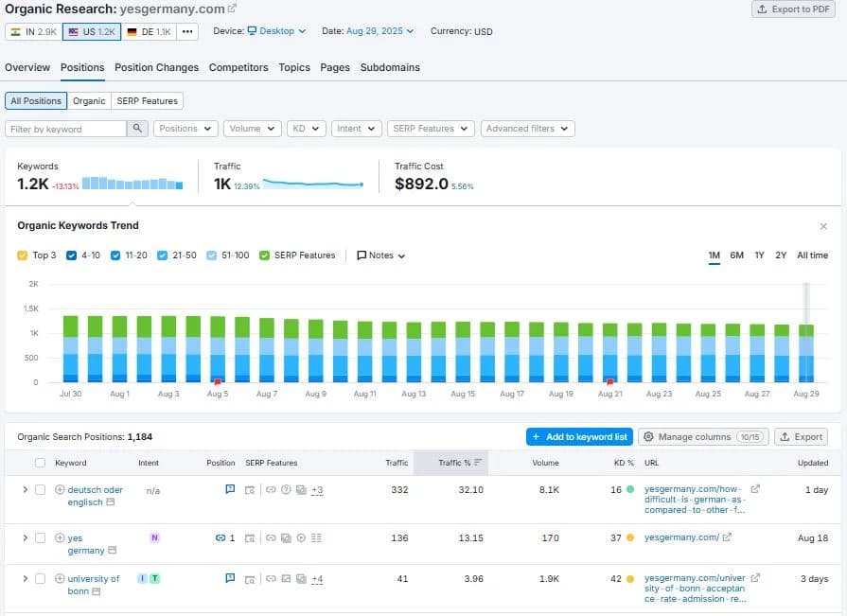Screen dimensions: 847x616
Task: Open the Volume filter dropdown
Action: [x=253, y=129]
